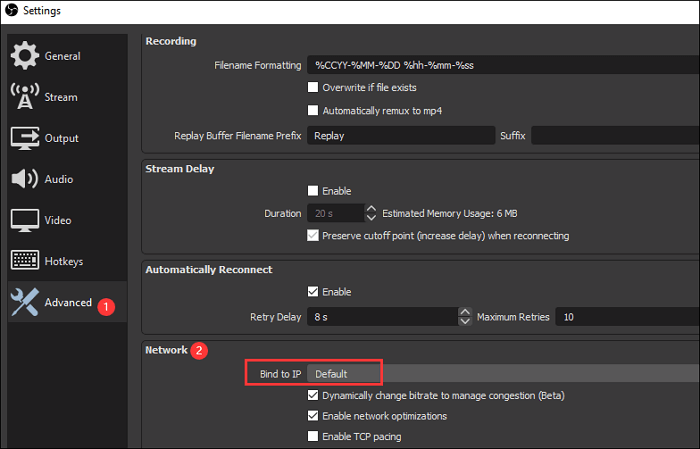Image resolution: width=700 pixels, height=449 pixels.
Task: Enable Overwrite if file exists
Action: point(314,88)
